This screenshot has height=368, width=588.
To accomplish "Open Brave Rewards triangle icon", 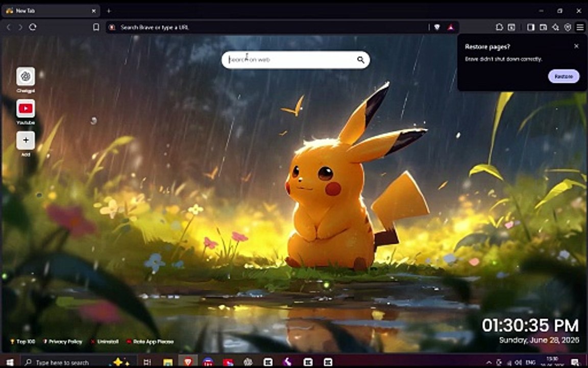I will [x=451, y=27].
